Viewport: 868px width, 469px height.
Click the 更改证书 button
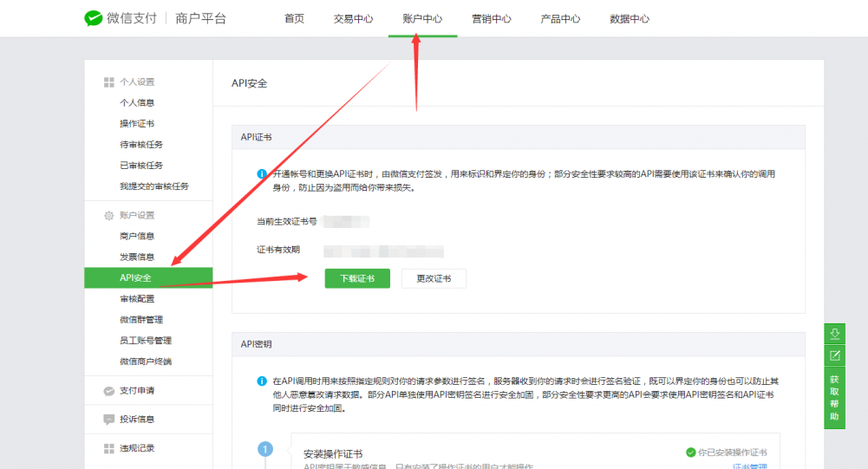434,278
